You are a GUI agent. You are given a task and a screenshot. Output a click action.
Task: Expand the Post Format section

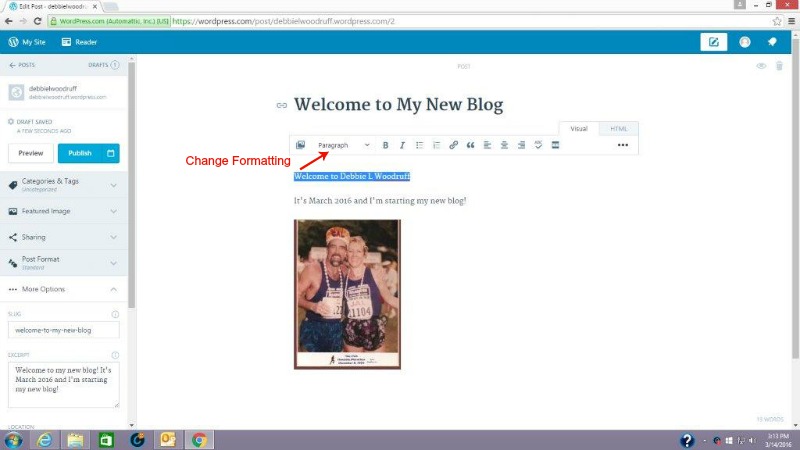click(64, 263)
